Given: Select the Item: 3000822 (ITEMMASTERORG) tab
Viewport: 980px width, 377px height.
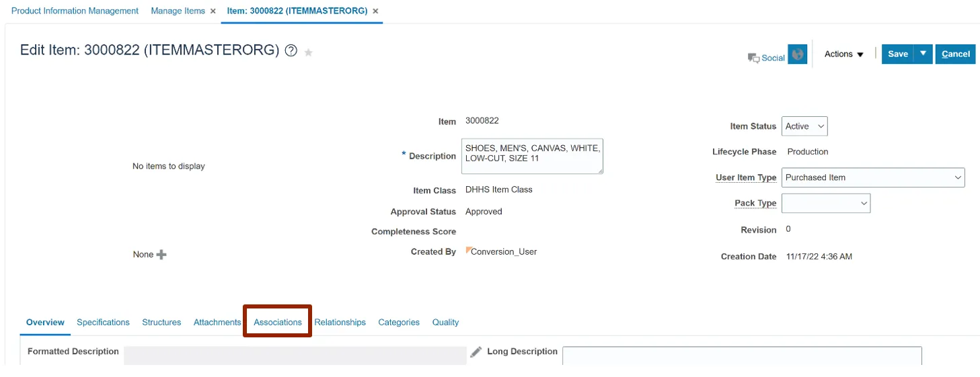Looking at the screenshot, I should click(297, 11).
